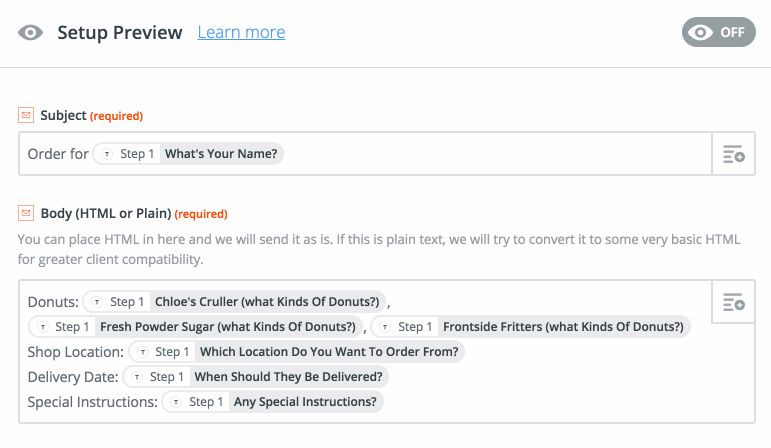This screenshot has height=448, width=771.
Task: Click the Any Special Instructions? pill
Action: point(304,402)
